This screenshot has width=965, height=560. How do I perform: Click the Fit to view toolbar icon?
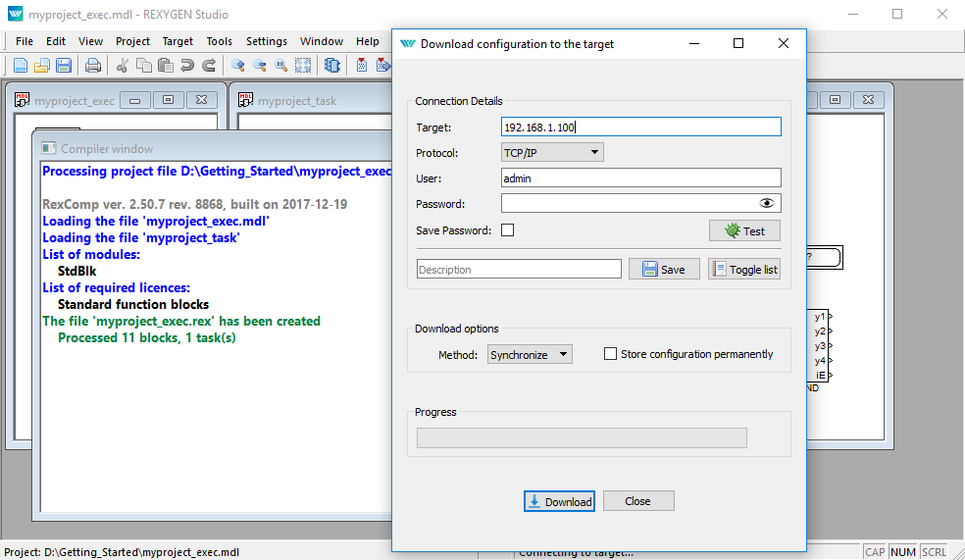(x=303, y=66)
